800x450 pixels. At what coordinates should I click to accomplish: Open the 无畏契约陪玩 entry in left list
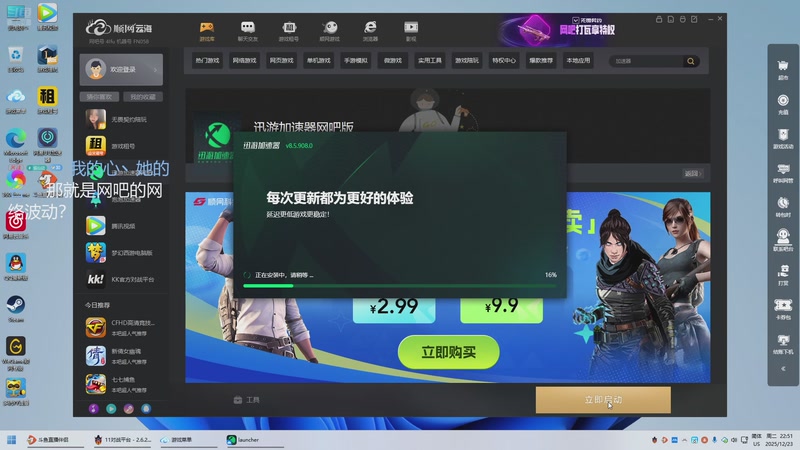pos(122,119)
